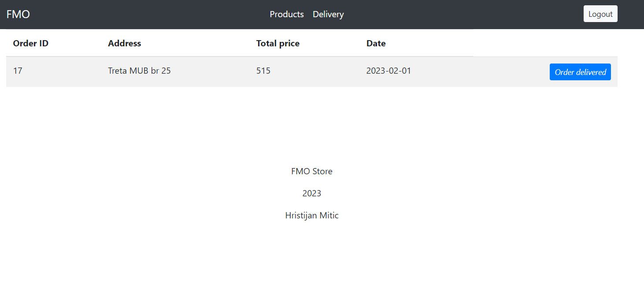The height and width of the screenshot is (281, 644).
Task: Click empty space in the dark navbar
Action: tap(463, 14)
